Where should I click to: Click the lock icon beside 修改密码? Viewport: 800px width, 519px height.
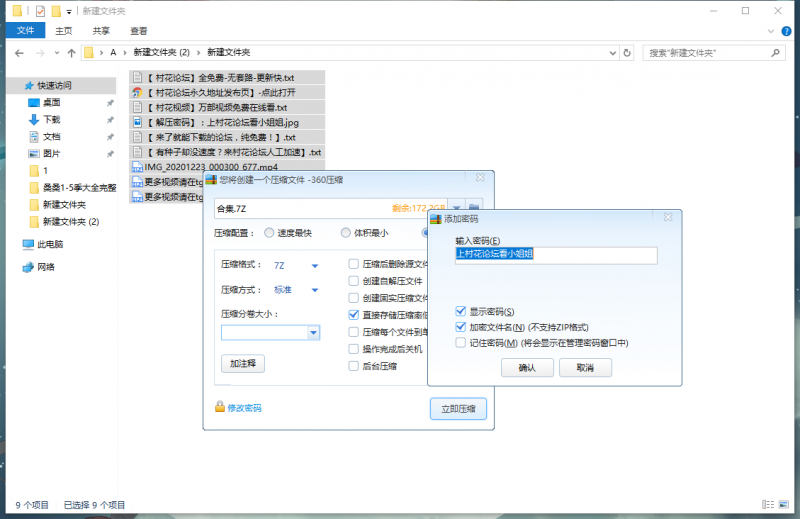click(x=220, y=407)
